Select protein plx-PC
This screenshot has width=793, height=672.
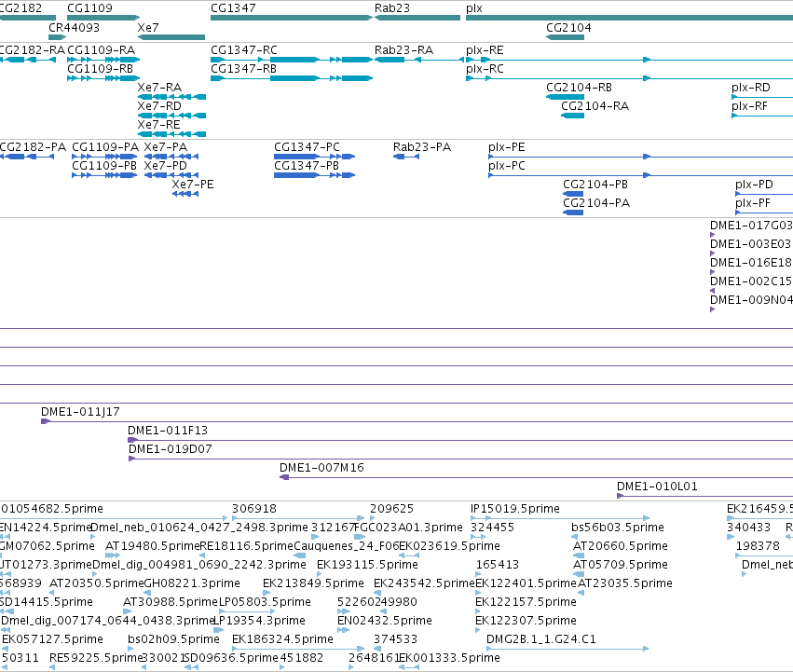[640, 175]
